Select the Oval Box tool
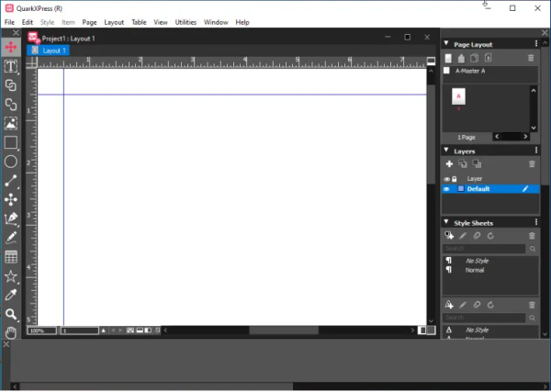 point(11,162)
